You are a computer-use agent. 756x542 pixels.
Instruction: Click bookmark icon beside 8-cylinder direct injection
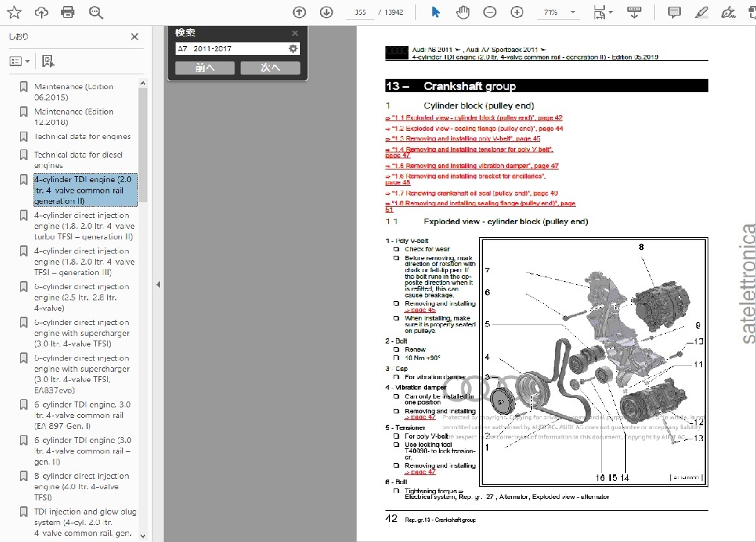(x=23, y=476)
